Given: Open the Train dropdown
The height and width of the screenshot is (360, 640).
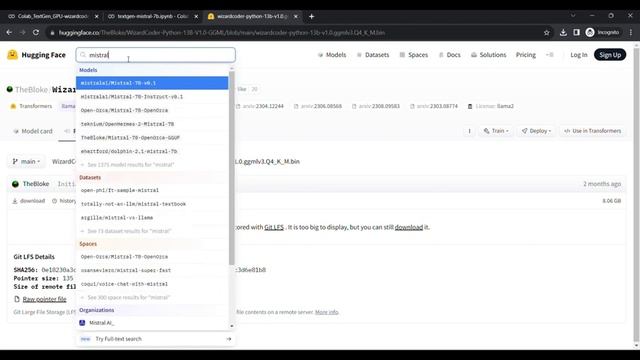Looking at the screenshot, I should pos(496,131).
